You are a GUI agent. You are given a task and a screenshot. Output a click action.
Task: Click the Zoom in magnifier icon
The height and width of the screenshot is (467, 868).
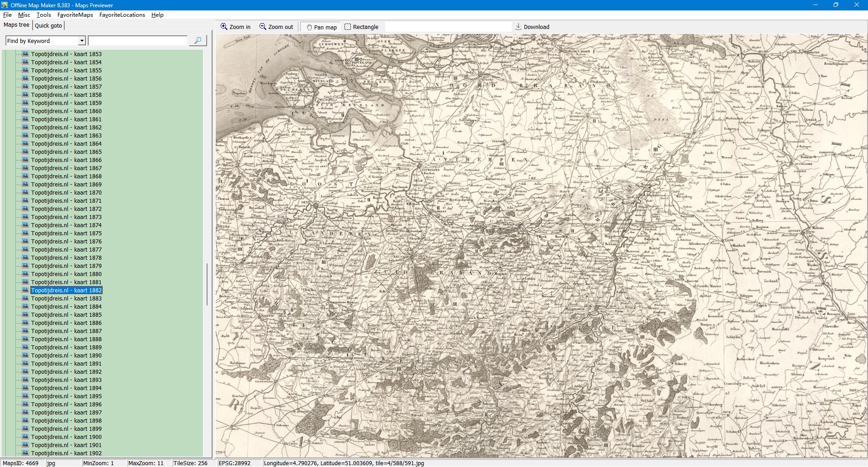tap(224, 27)
